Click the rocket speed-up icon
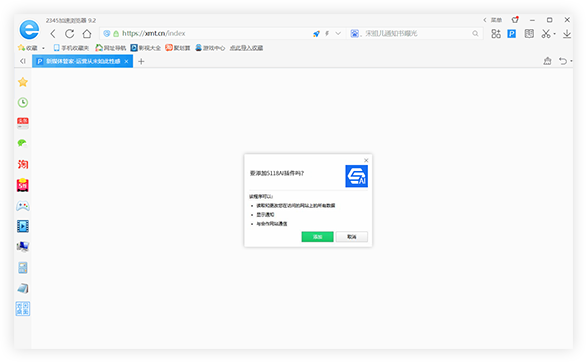Screen dimensions: 586x362 click(316, 34)
